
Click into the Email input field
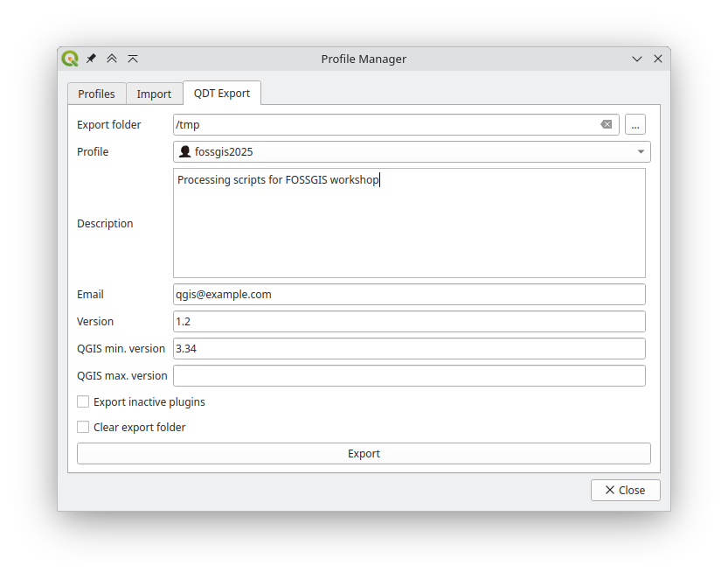point(409,295)
